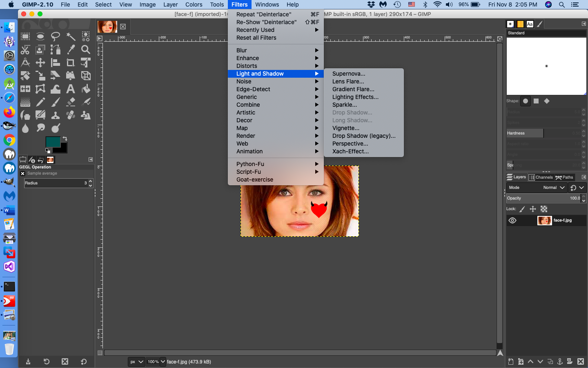Select the Eraser tool
This screenshot has height=368, width=588.
click(x=71, y=102)
